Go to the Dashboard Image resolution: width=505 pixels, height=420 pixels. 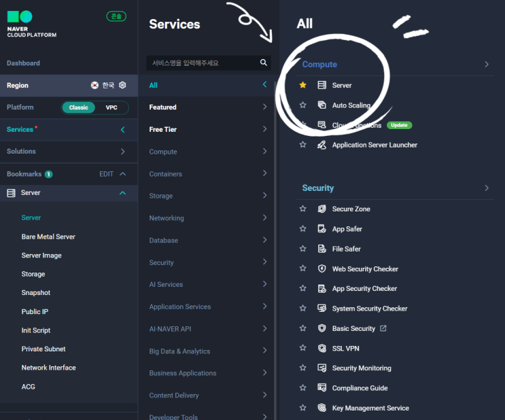[23, 63]
